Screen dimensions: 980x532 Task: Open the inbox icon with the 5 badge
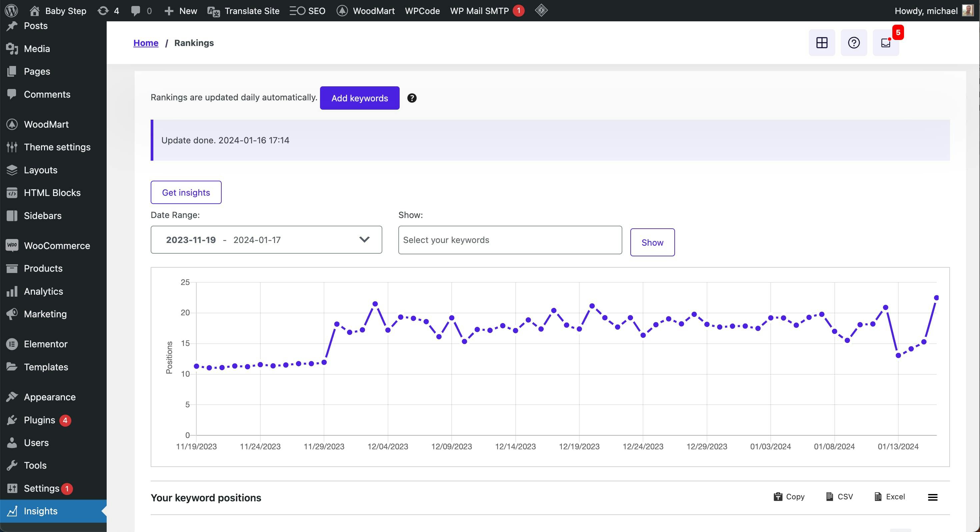point(886,43)
